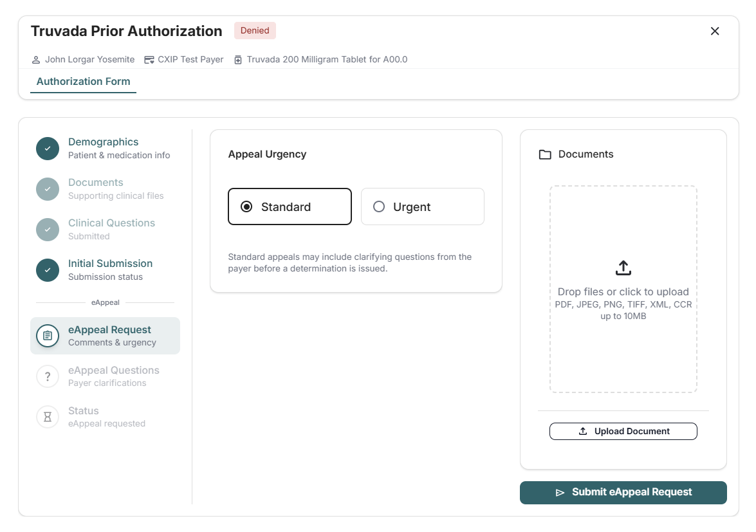This screenshot has width=756, height=532.
Task: Click the upload arrow icon in drop zone
Action: [x=623, y=268]
